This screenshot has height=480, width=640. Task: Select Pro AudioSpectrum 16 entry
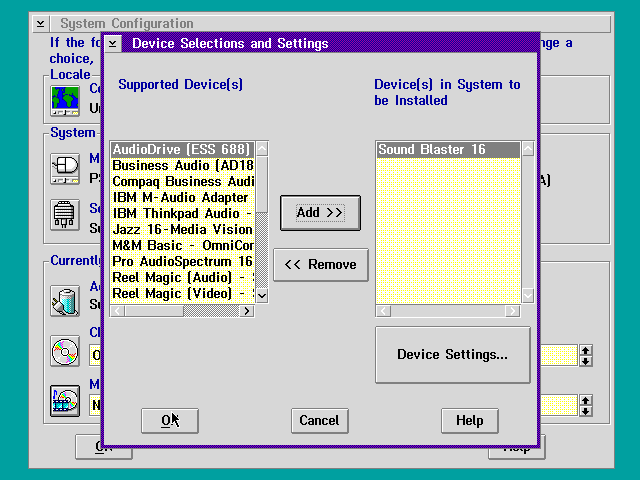point(182,261)
